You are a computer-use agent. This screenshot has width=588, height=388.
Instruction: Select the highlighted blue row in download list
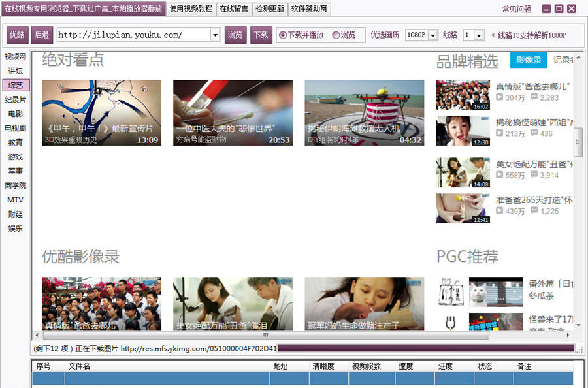click(302, 378)
